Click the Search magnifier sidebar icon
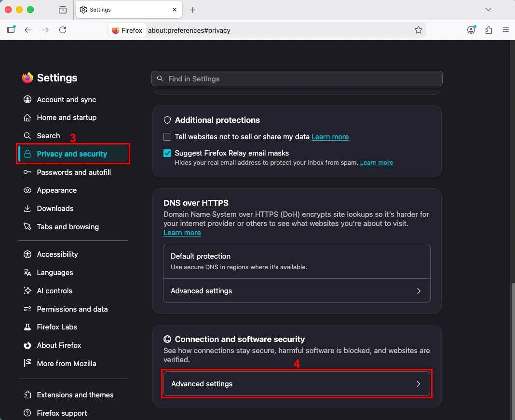The height and width of the screenshot is (420, 515). point(27,136)
